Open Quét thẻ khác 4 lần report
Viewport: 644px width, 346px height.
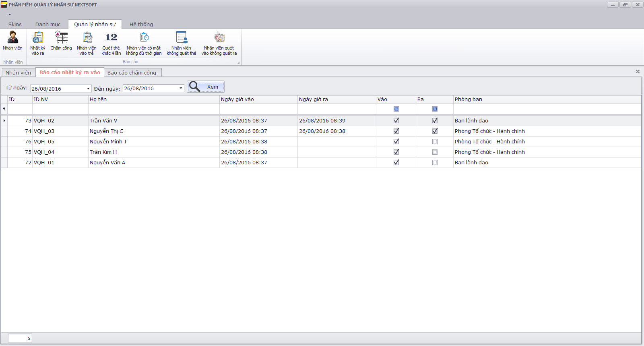point(111,42)
